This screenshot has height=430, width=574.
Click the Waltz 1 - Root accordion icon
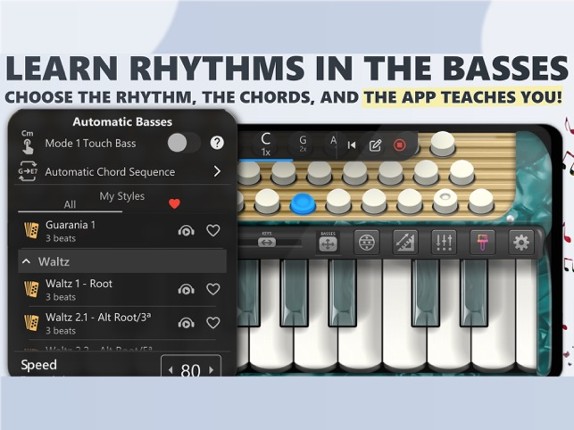(31, 289)
